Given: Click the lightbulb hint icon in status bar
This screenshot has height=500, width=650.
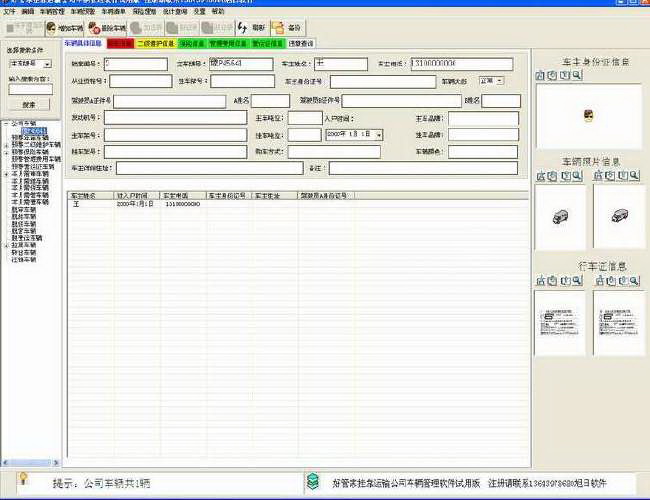Looking at the screenshot, I should point(24,479).
